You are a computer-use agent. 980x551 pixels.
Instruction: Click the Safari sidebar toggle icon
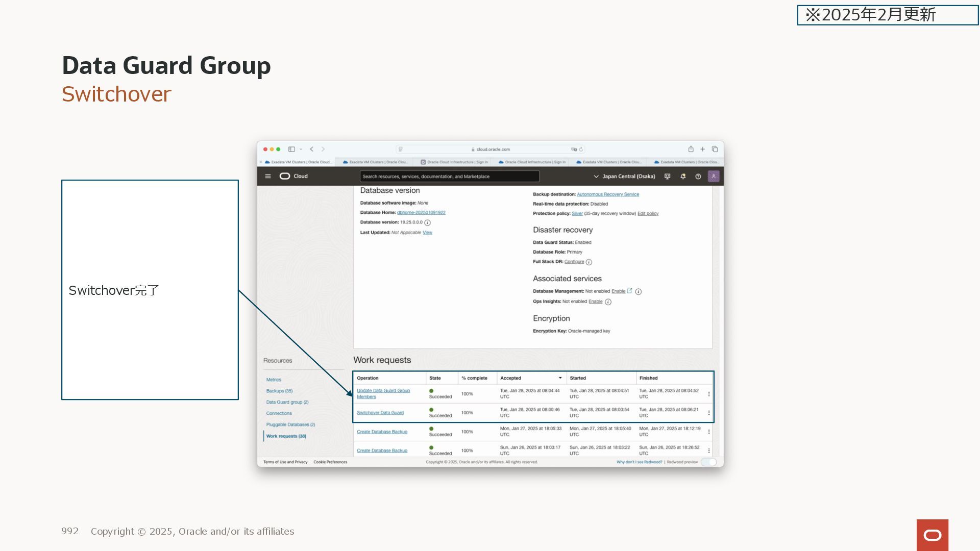tap(291, 149)
